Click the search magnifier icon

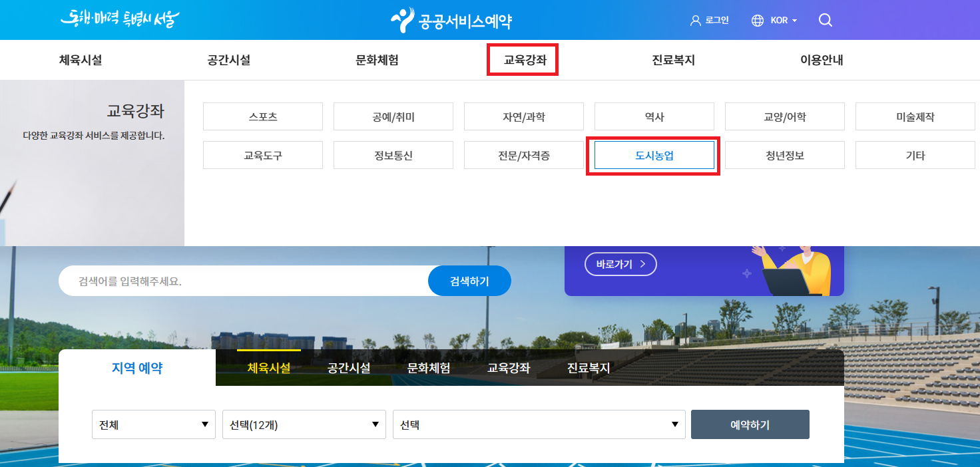pos(826,20)
